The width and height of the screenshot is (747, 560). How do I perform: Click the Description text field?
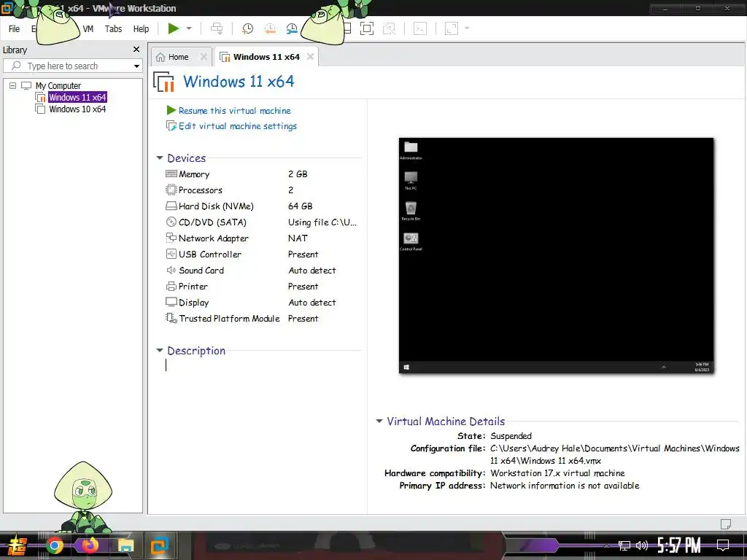click(x=262, y=365)
